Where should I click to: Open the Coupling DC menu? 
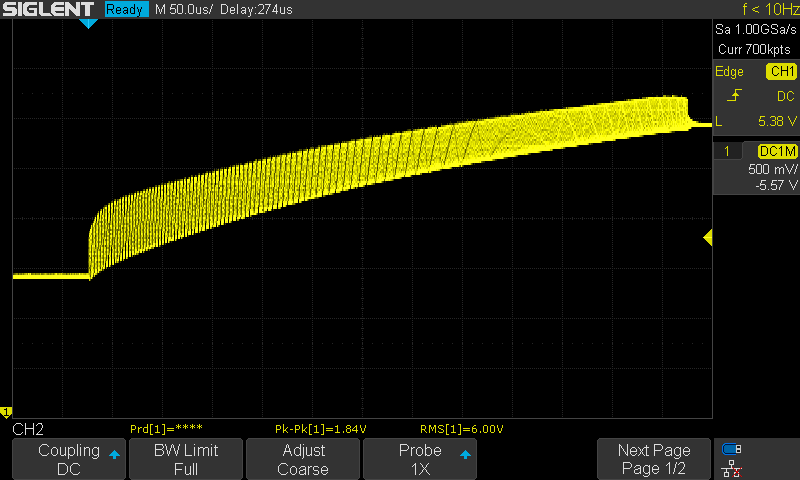69,459
